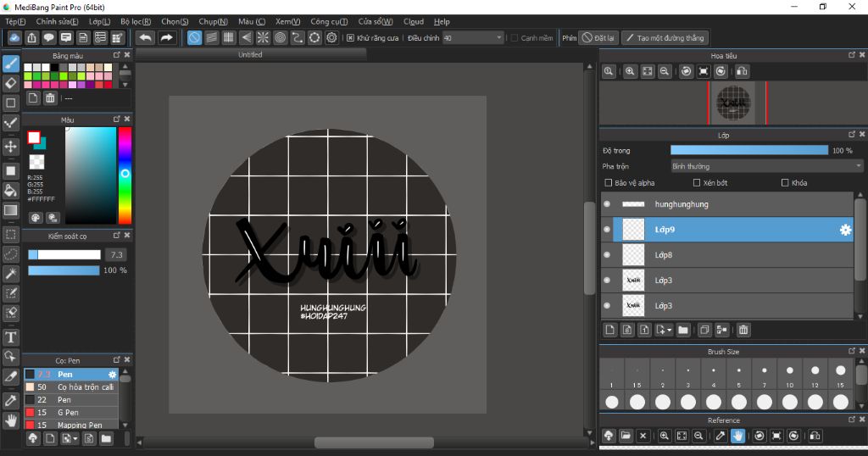Enable crisscross grid snap
Viewport: 868px width, 456px height.
pos(229,37)
